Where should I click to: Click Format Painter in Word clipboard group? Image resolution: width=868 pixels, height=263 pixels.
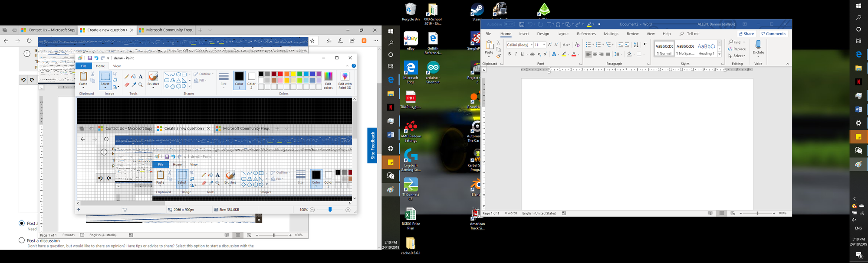point(498,56)
